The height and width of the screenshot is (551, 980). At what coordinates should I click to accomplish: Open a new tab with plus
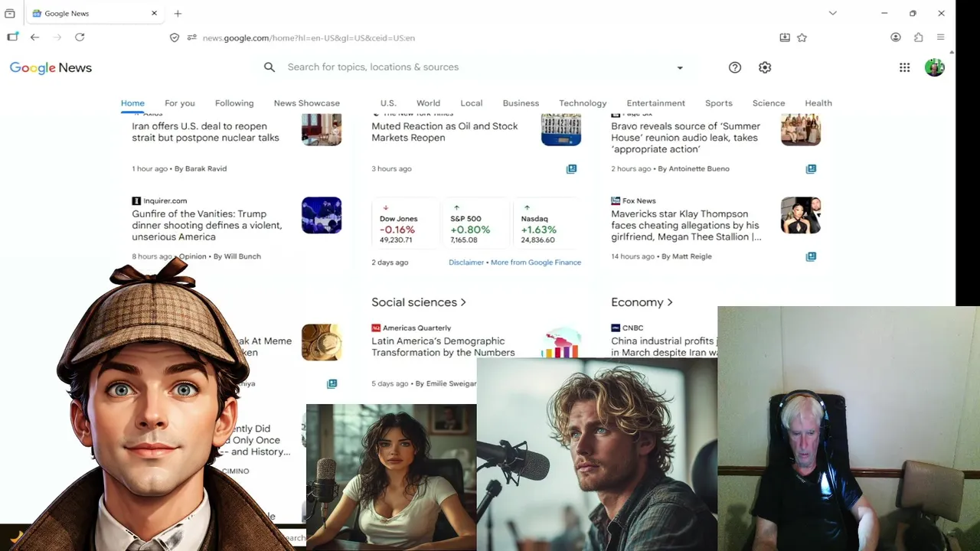pyautogui.click(x=178, y=13)
